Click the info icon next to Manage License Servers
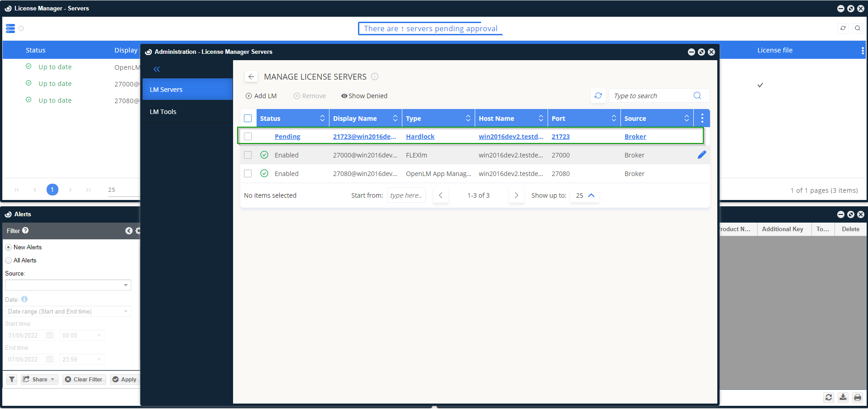The width and height of the screenshot is (868, 409). [375, 76]
